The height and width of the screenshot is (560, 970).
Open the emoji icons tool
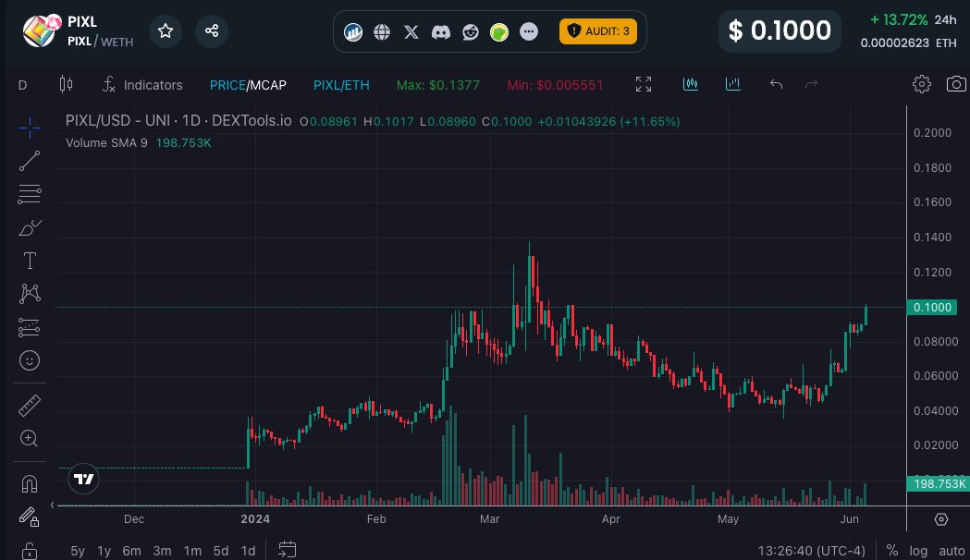click(29, 360)
